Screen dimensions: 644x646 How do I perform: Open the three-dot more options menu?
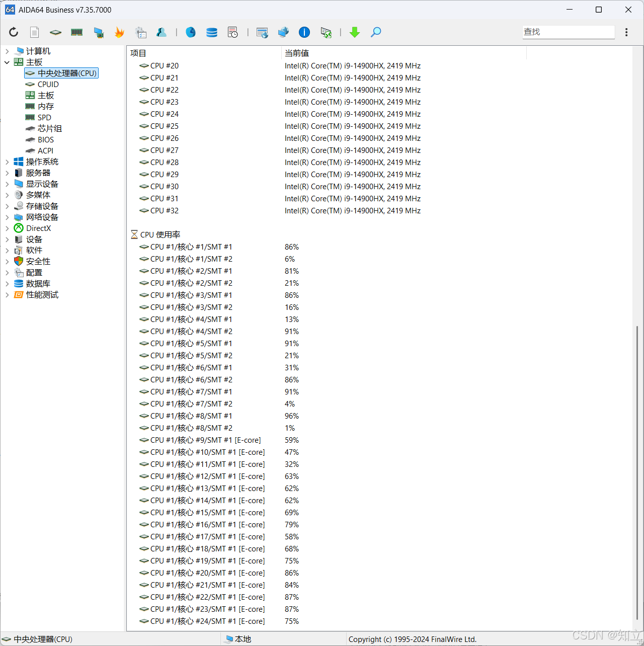pyautogui.click(x=626, y=32)
